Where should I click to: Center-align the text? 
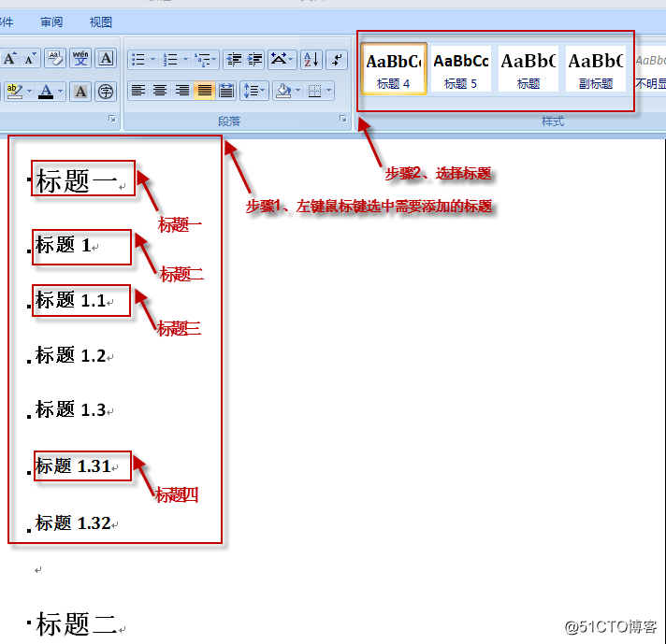tap(160, 91)
